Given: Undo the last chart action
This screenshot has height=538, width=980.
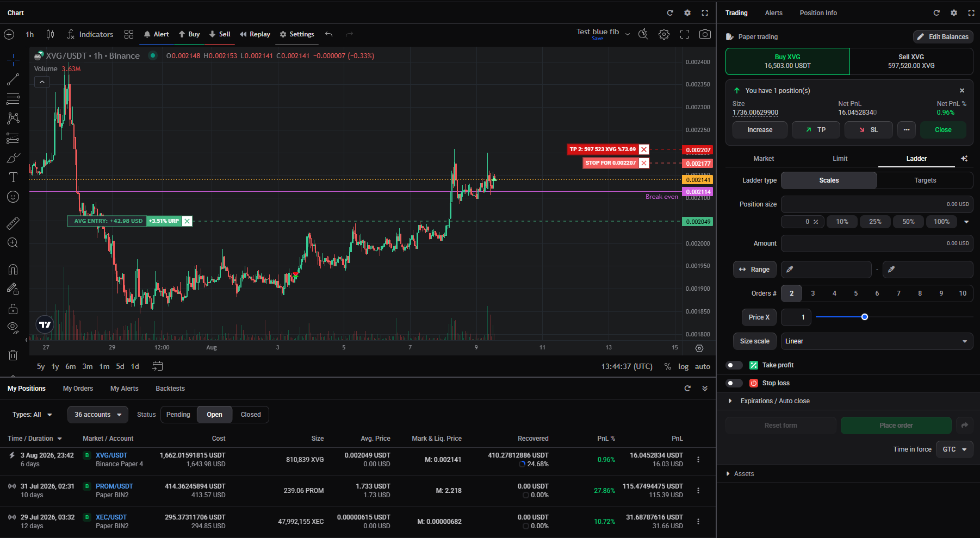Looking at the screenshot, I should point(329,34).
